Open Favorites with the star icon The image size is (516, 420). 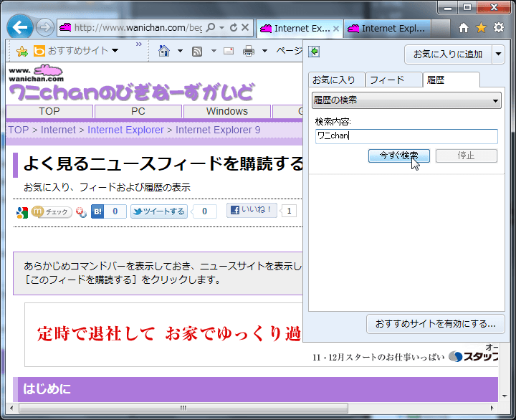(481, 28)
